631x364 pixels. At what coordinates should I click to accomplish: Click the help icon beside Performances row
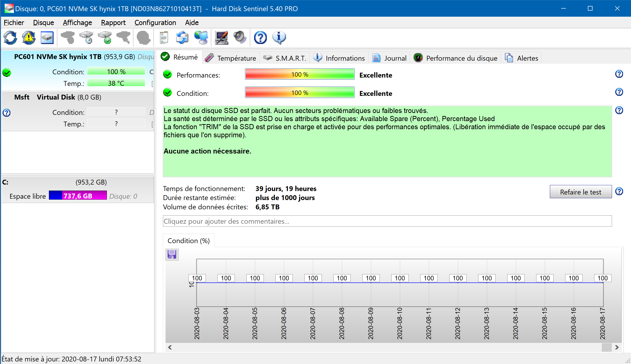(x=619, y=74)
